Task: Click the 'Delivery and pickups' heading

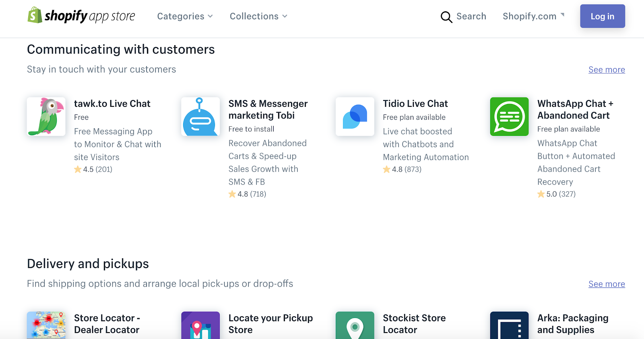Action: coord(88,264)
